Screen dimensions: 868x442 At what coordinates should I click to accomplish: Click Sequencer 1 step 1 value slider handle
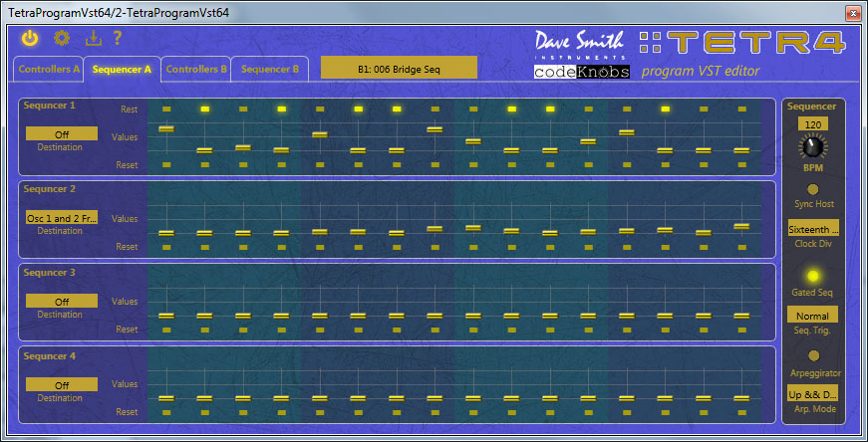pyautogui.click(x=166, y=128)
